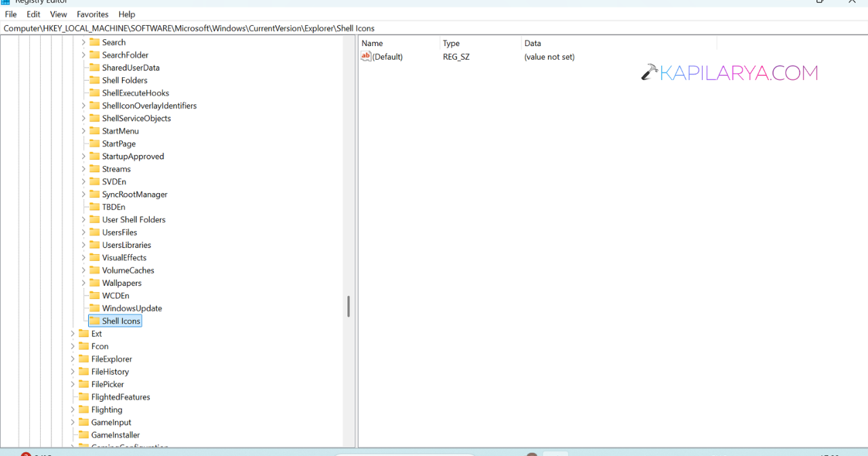Click the StartPage folder icon
The width and height of the screenshot is (868, 456).
[x=95, y=144]
